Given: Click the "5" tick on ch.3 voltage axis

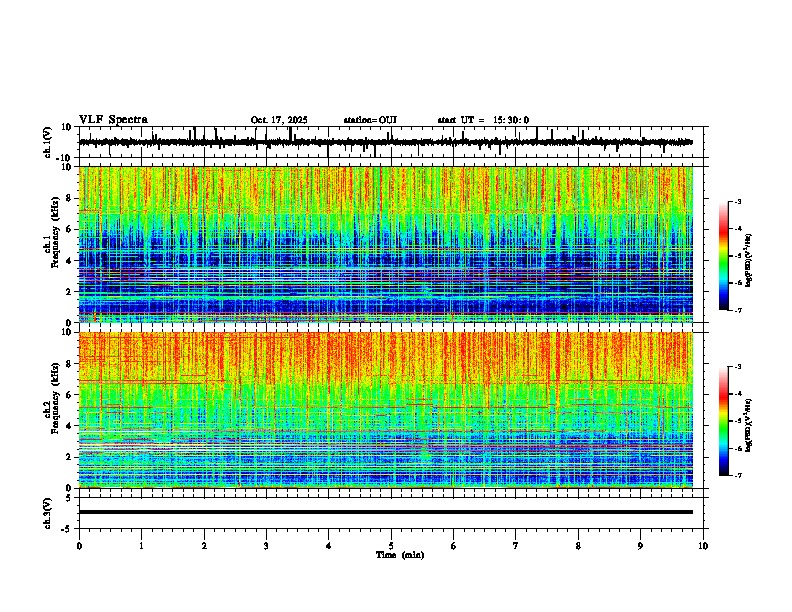Looking at the screenshot, I should 69,498.
